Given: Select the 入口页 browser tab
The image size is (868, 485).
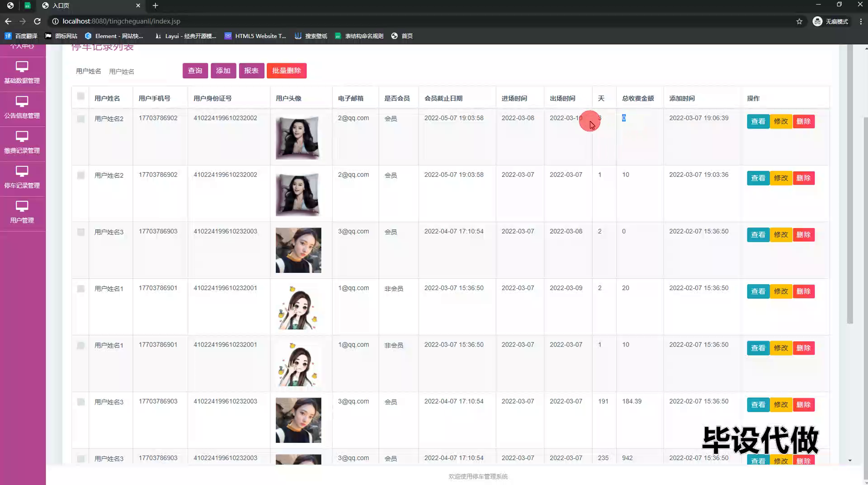Looking at the screenshot, I should point(90,5).
